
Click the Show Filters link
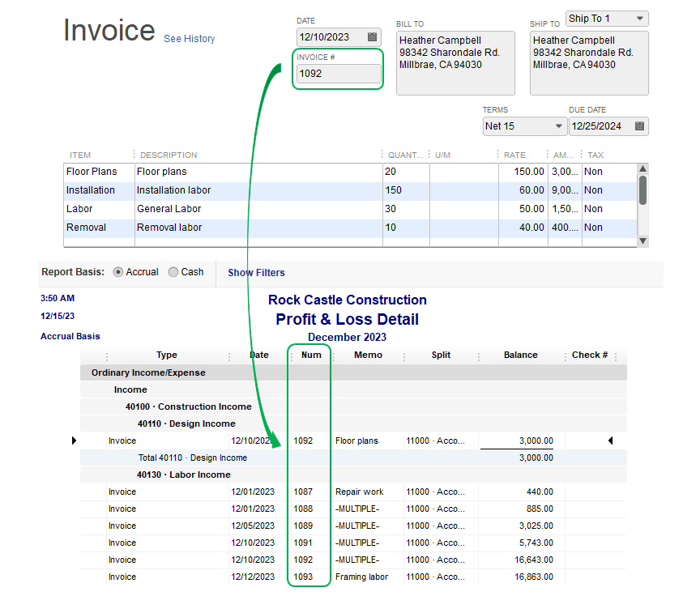click(x=256, y=273)
